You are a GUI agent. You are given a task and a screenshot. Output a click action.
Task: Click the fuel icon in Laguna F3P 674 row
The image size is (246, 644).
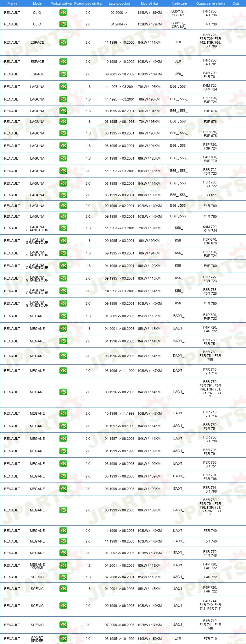[x=63, y=111]
